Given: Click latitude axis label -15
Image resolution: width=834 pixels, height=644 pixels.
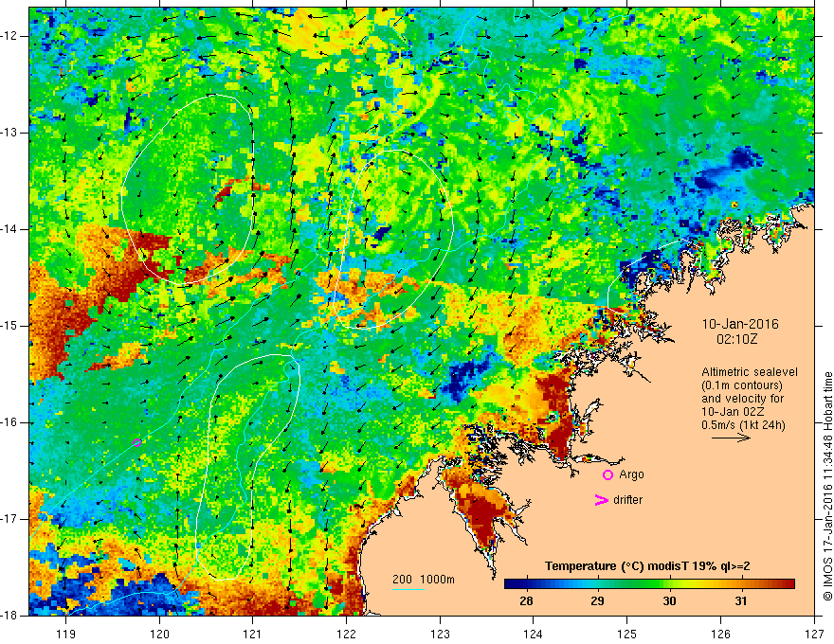Looking at the screenshot, I should point(9,326).
